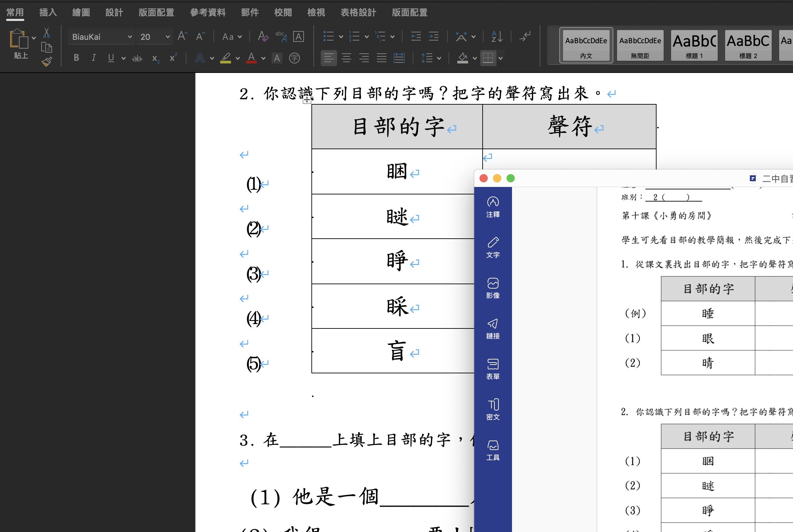Apply the 內文 style

pos(586,46)
